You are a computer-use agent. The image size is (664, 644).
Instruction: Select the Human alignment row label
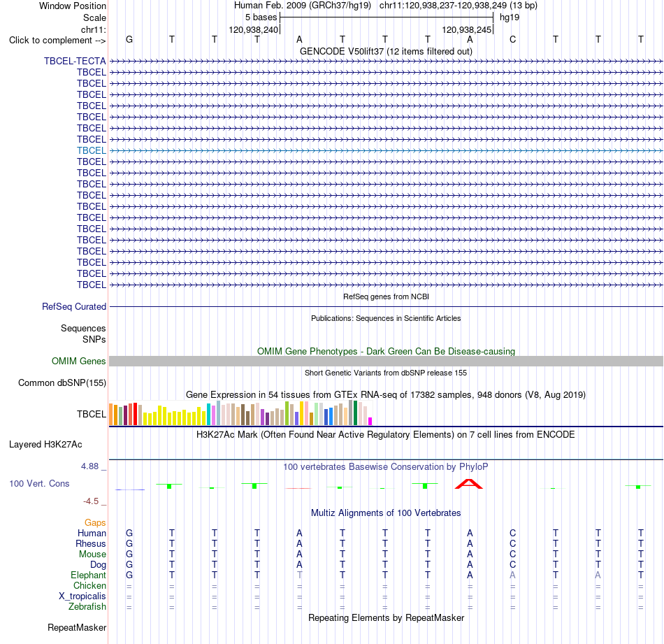pyautogui.click(x=92, y=533)
